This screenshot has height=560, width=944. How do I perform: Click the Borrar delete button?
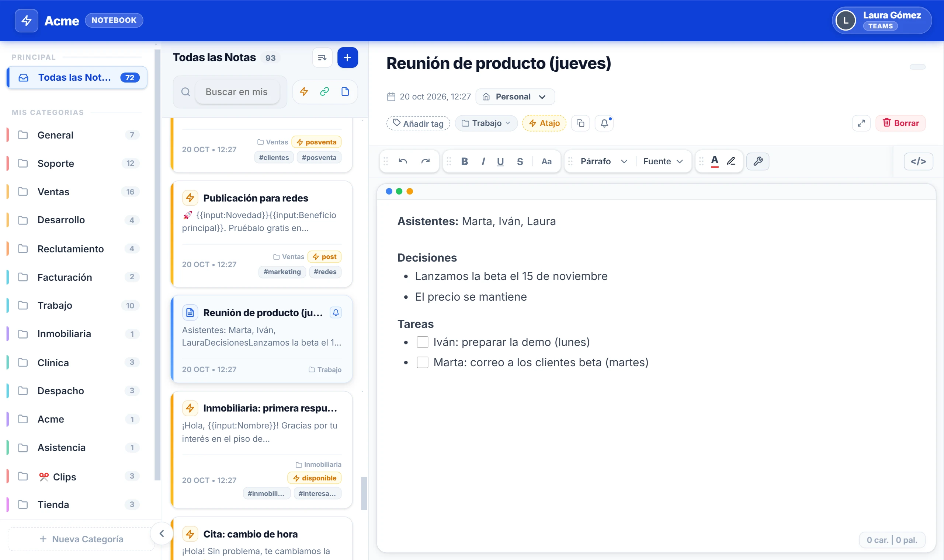[900, 123]
